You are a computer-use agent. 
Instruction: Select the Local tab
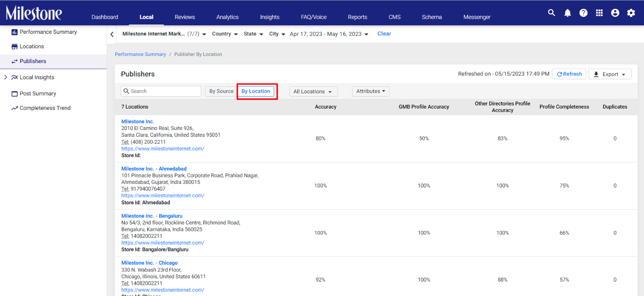click(147, 17)
